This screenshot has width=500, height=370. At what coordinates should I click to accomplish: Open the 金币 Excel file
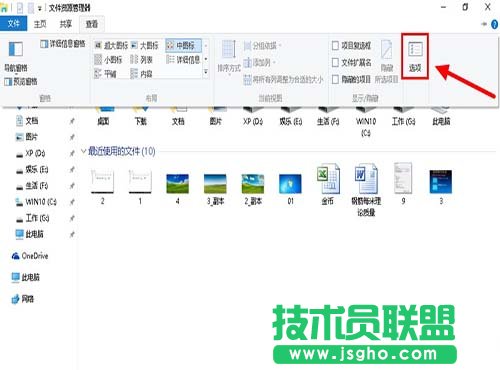(328, 183)
